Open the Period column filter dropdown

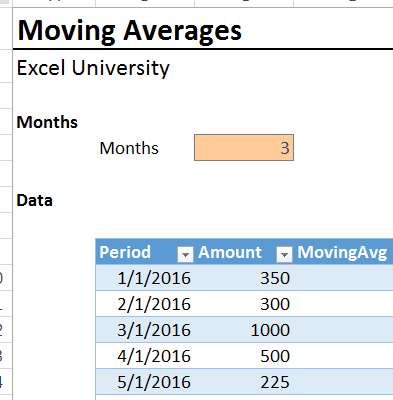pos(185,255)
